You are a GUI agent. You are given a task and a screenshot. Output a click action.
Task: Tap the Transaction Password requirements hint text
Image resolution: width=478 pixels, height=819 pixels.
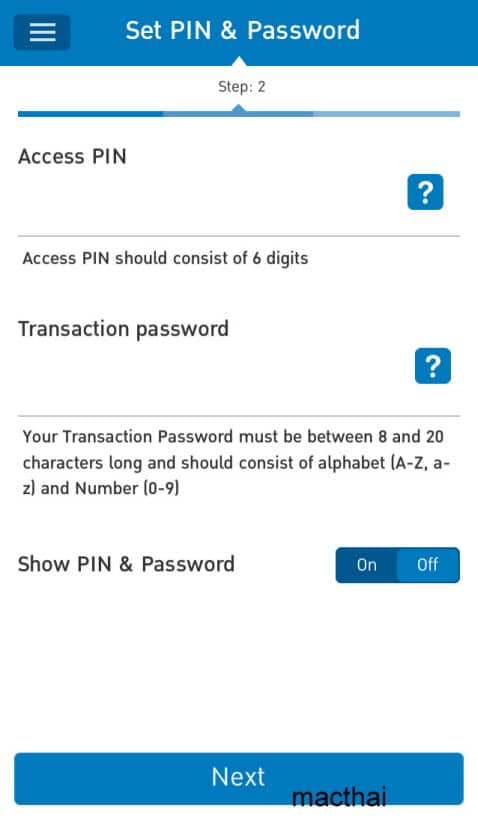pos(236,463)
